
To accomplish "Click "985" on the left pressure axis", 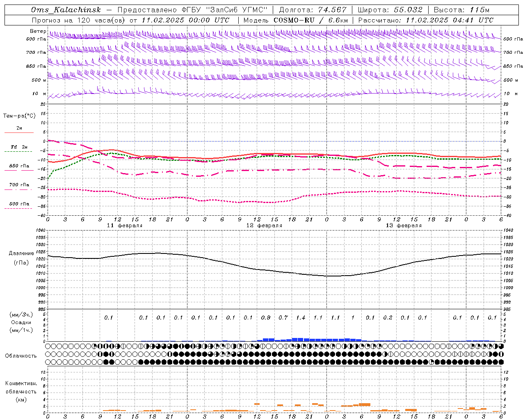I will point(41,309).
